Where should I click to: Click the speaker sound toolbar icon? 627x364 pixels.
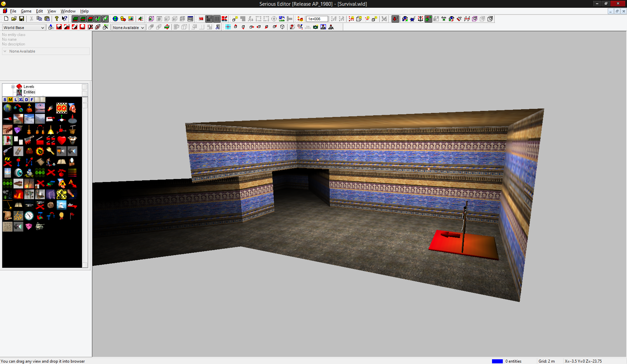[x=141, y=19]
